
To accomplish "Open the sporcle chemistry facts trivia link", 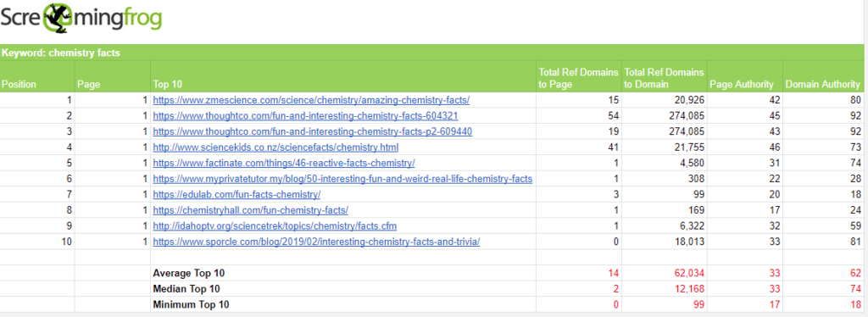I will click(317, 242).
